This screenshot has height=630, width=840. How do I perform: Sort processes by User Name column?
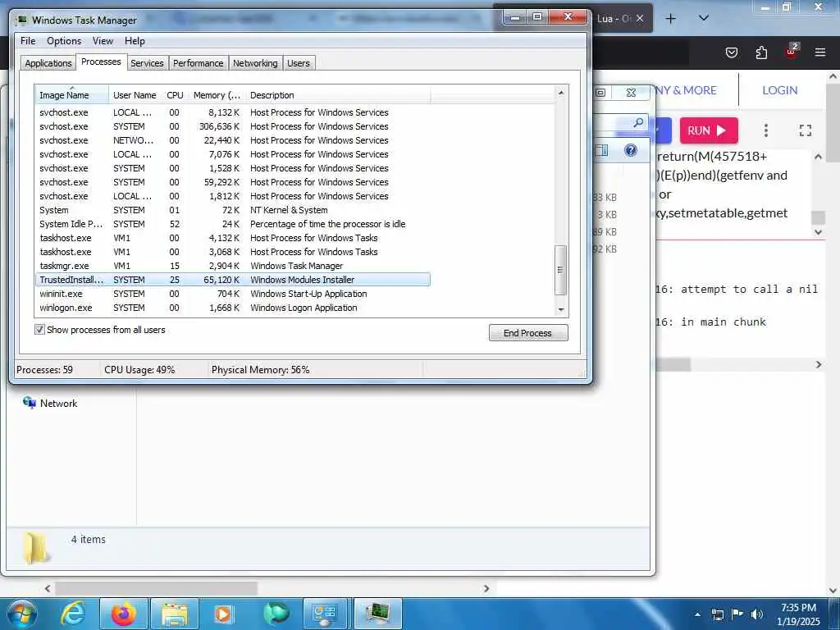click(x=135, y=95)
